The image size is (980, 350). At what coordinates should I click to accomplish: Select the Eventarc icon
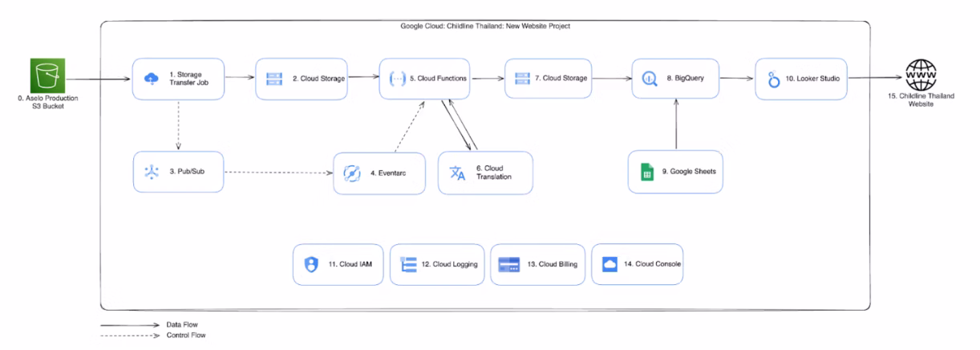pos(351,173)
